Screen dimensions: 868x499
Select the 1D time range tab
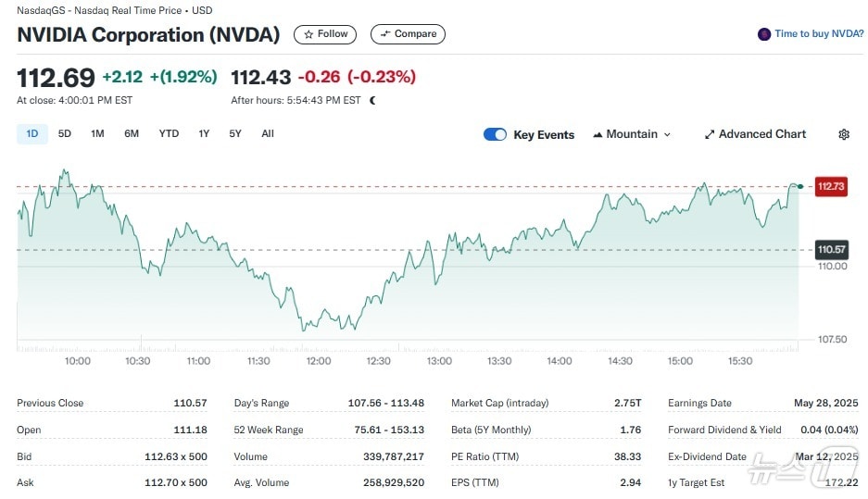[32, 133]
